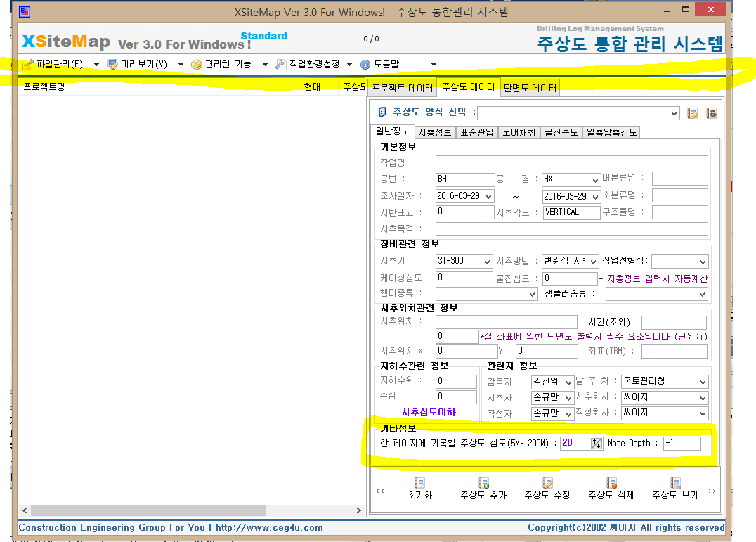The width and height of the screenshot is (756, 542).
Task: Click the 도움말 info icon
Action: [365, 65]
